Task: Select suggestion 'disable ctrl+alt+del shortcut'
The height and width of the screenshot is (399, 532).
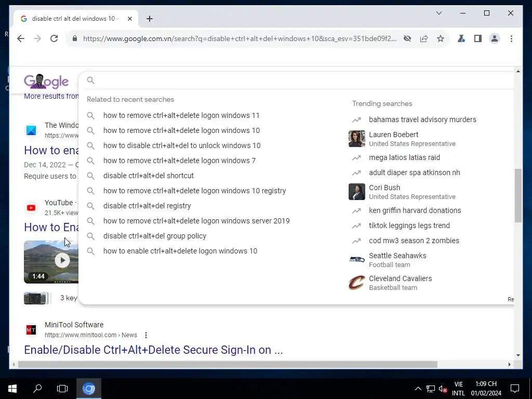Action: tap(148, 176)
